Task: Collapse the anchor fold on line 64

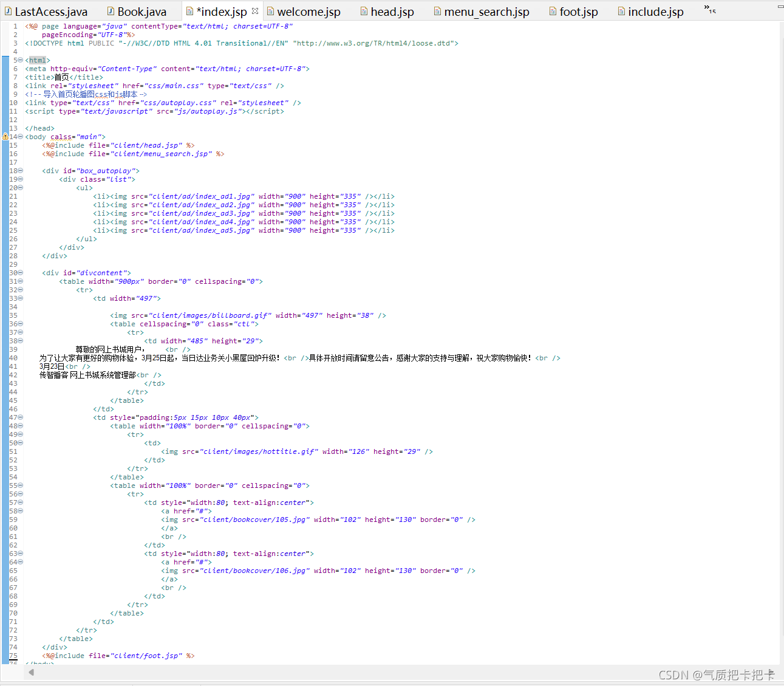Action: pos(21,562)
